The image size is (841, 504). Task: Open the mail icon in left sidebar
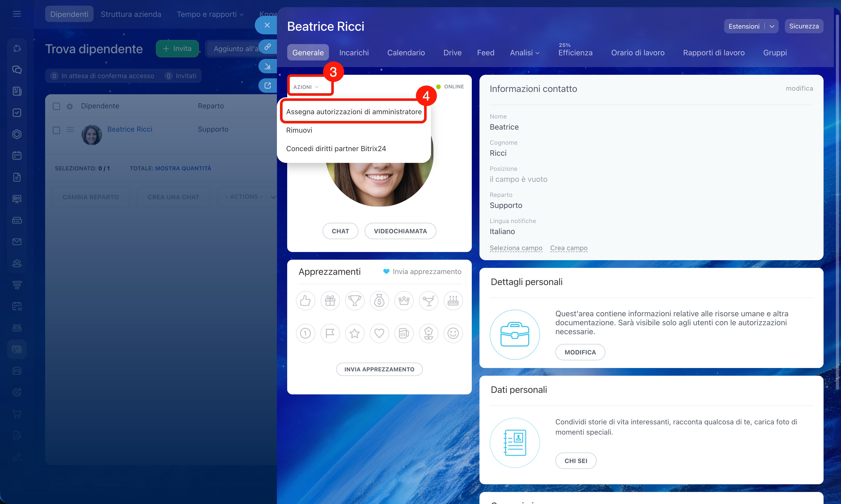(17, 242)
